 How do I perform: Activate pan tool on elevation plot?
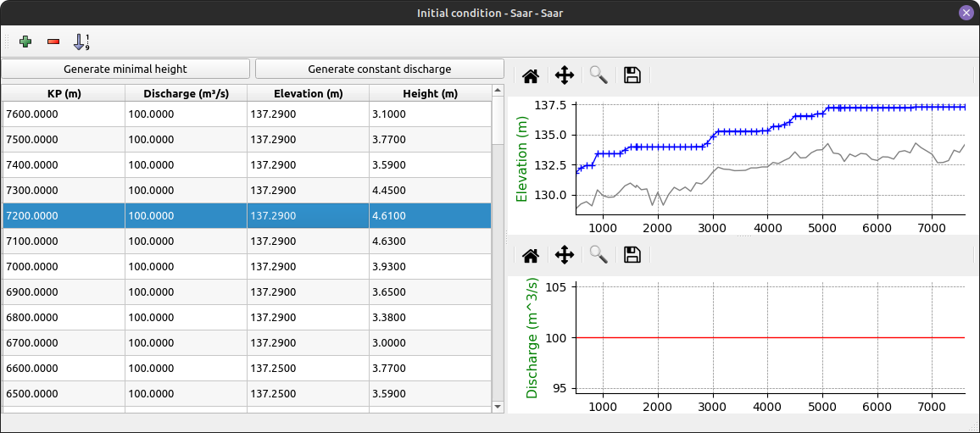tap(564, 75)
